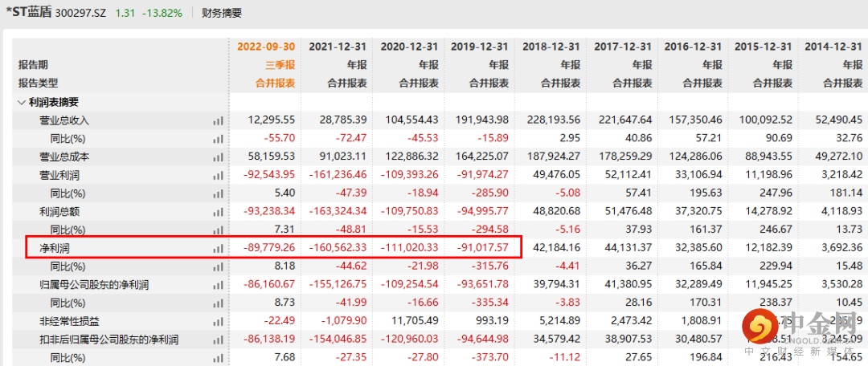Image resolution: width=868 pixels, height=366 pixels.
Task: Open chart icon for 同比(%) under 利润总额
Action: coord(218,230)
